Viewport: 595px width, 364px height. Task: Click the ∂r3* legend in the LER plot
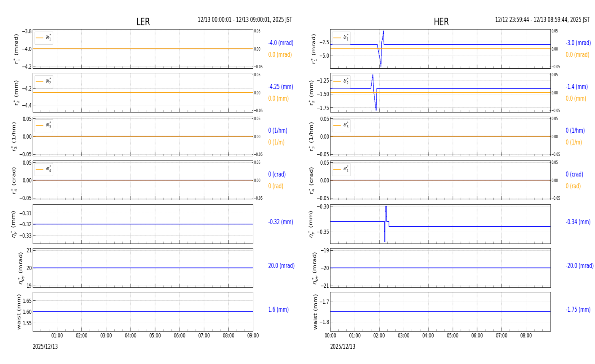click(44, 126)
